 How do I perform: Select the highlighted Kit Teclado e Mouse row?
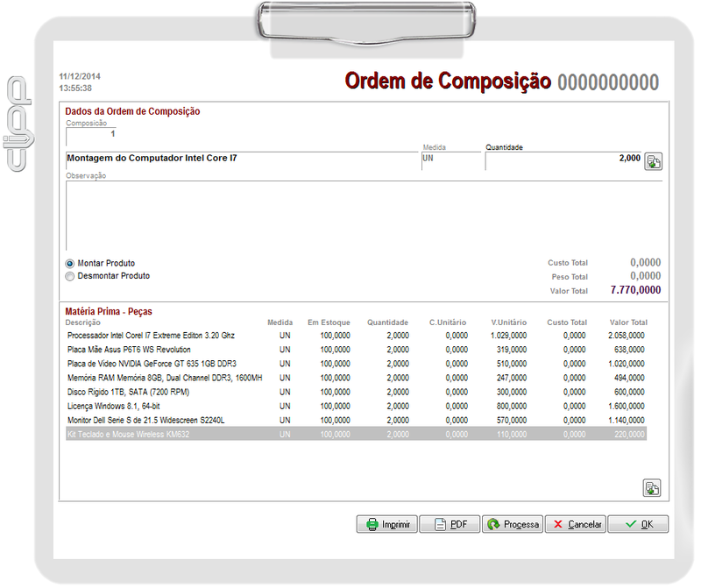(x=127, y=435)
